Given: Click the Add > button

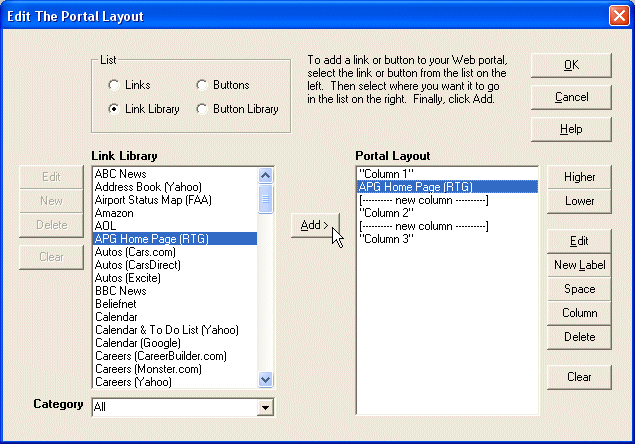Looking at the screenshot, I should [x=314, y=225].
